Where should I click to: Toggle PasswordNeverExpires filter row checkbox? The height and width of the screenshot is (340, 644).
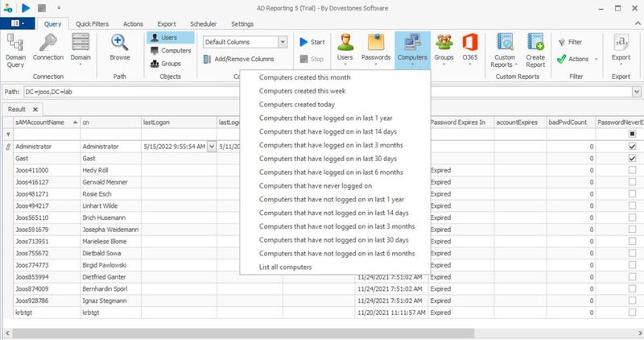(x=632, y=134)
